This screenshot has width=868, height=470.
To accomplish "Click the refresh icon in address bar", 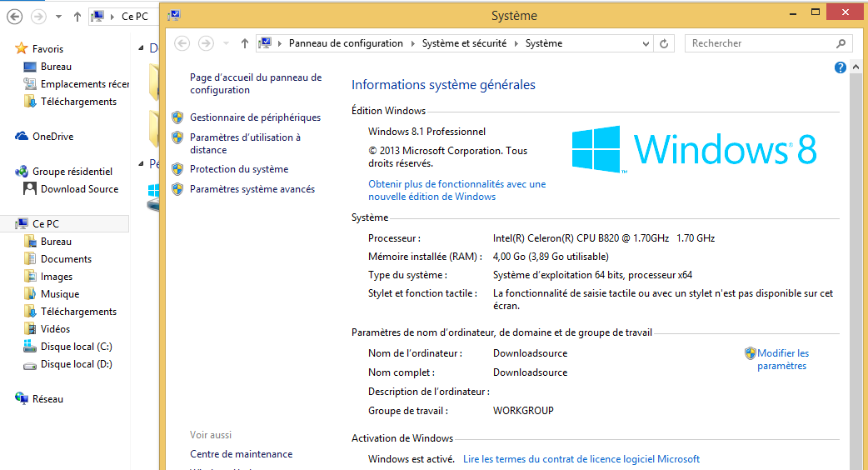I will pos(664,43).
